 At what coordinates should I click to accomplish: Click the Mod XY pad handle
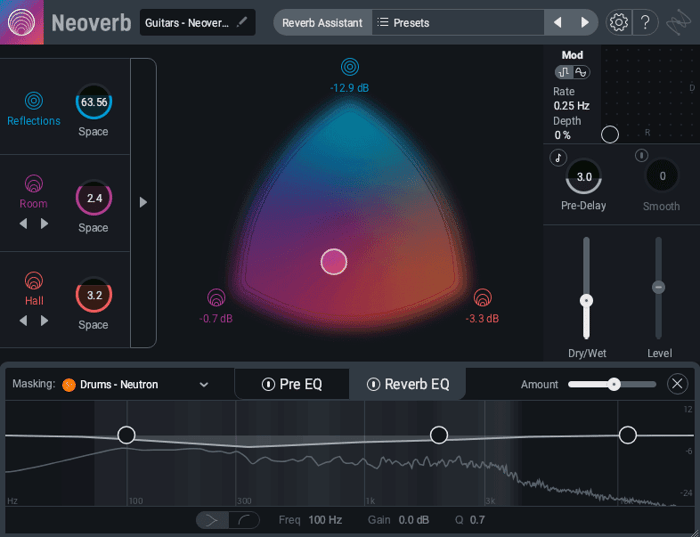pyautogui.click(x=610, y=134)
